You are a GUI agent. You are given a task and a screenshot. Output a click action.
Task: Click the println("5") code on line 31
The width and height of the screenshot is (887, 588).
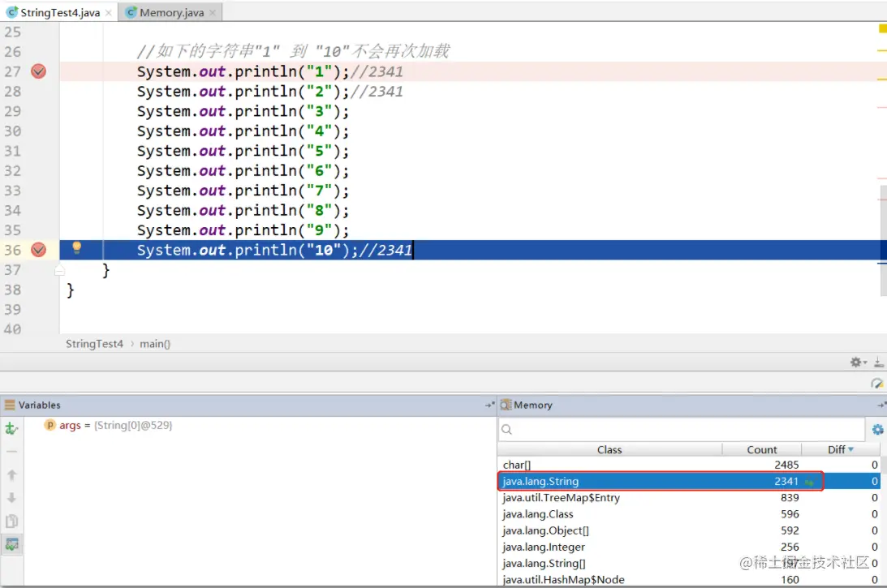(x=292, y=151)
